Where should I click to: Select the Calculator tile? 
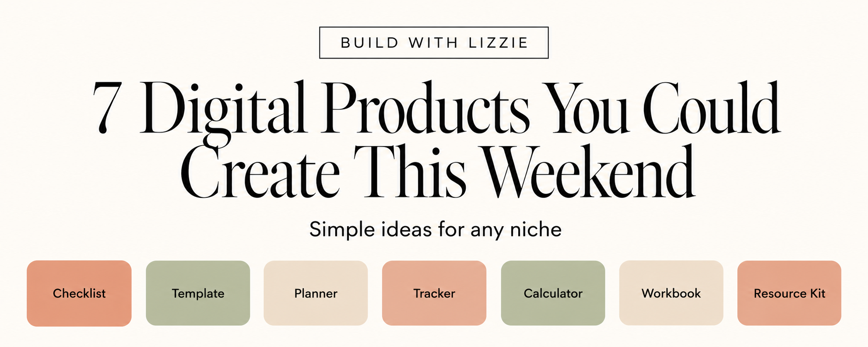[x=553, y=293]
